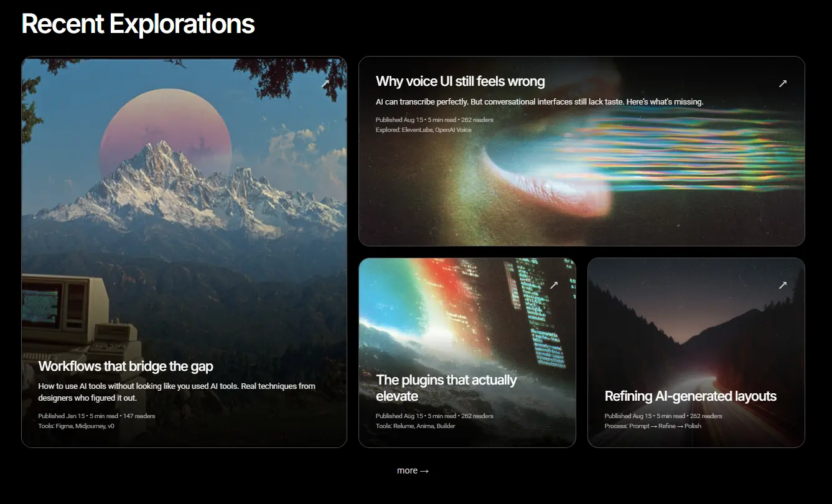The image size is (832, 504).
Task: Open arrow icon on mountain workflows card
Action: [325, 84]
